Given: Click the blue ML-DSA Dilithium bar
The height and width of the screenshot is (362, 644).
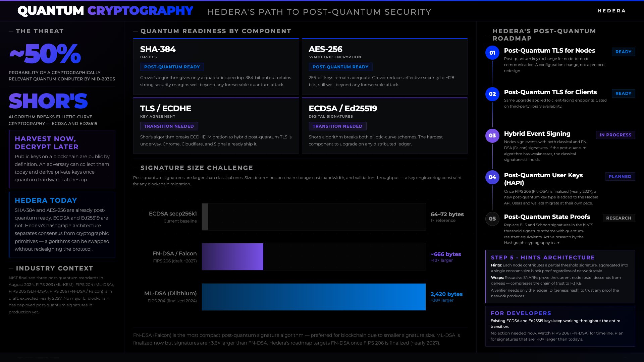Looking at the screenshot, I should pyautogui.click(x=313, y=297).
